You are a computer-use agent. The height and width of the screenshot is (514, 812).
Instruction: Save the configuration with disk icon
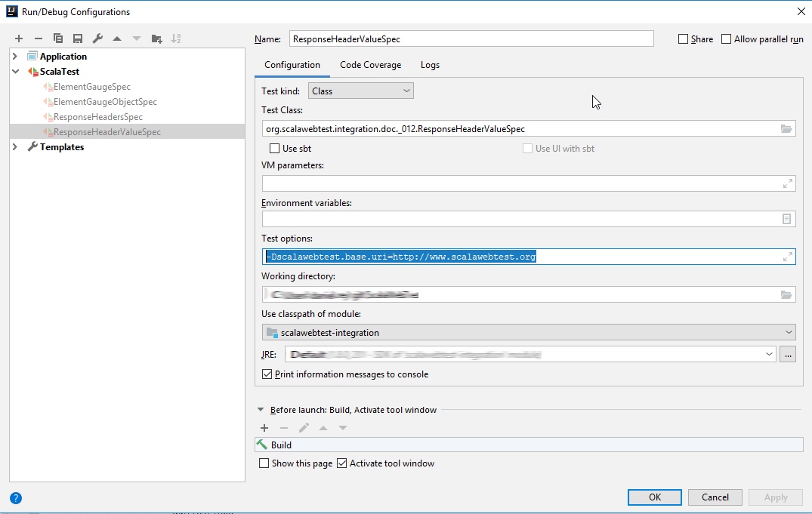pyautogui.click(x=78, y=38)
